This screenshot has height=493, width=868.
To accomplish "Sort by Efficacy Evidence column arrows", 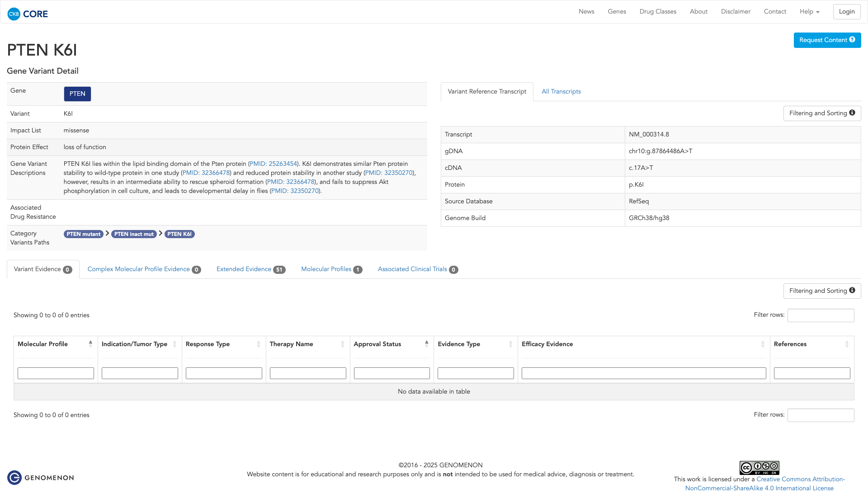I will point(763,344).
